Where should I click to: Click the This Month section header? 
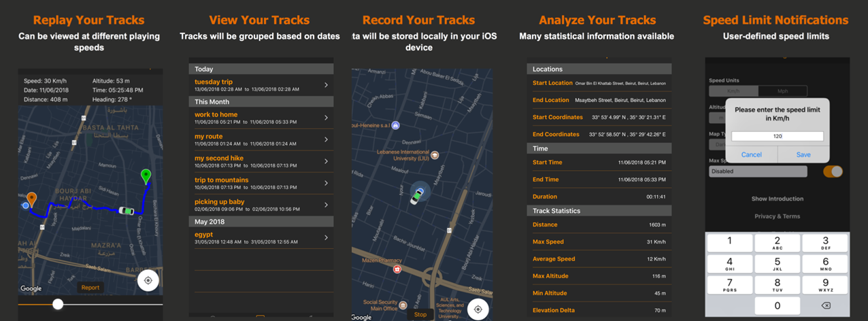click(261, 101)
